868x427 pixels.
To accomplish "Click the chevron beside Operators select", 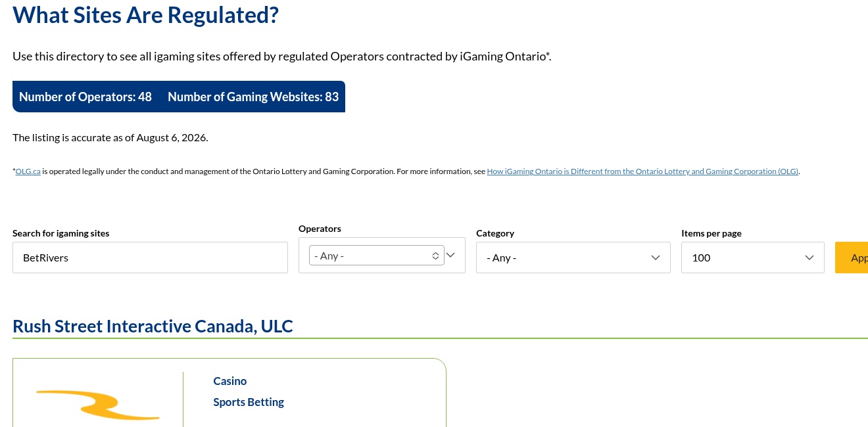I will point(451,255).
